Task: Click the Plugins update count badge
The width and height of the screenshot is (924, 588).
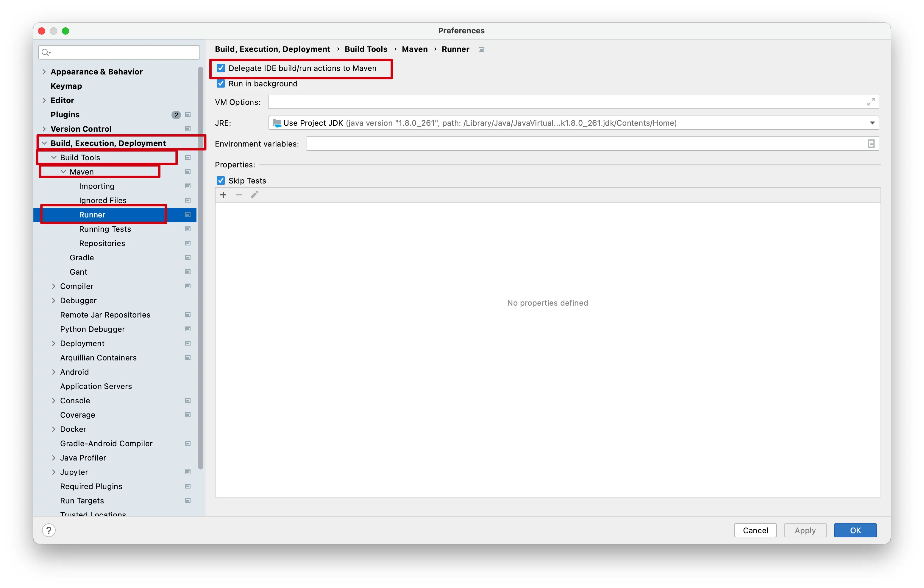Action: (x=176, y=114)
